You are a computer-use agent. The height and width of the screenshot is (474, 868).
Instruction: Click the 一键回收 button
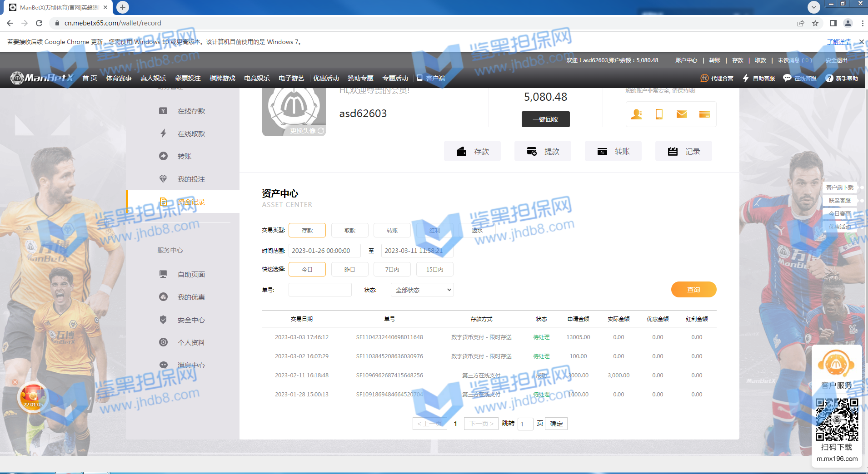[545, 119]
